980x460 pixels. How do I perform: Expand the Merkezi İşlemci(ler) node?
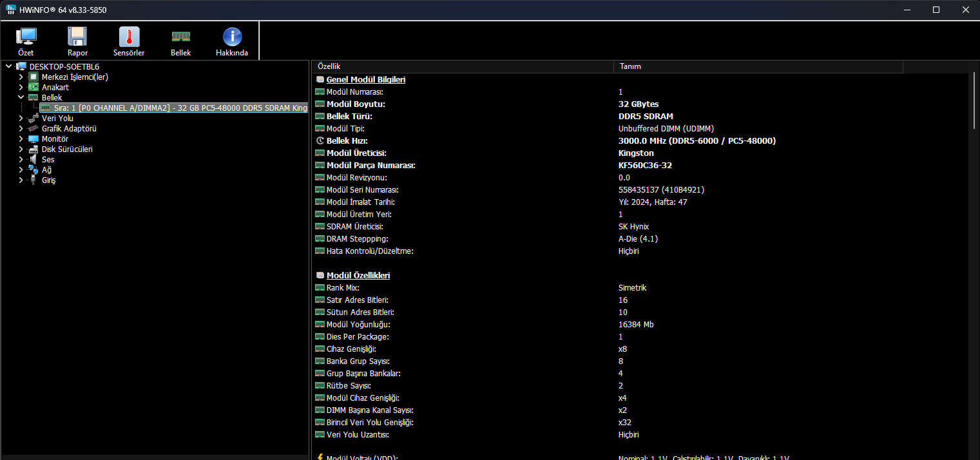pyautogui.click(x=21, y=77)
